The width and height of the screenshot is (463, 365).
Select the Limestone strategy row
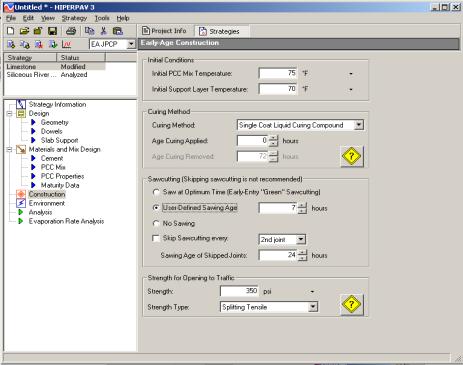tap(55, 67)
